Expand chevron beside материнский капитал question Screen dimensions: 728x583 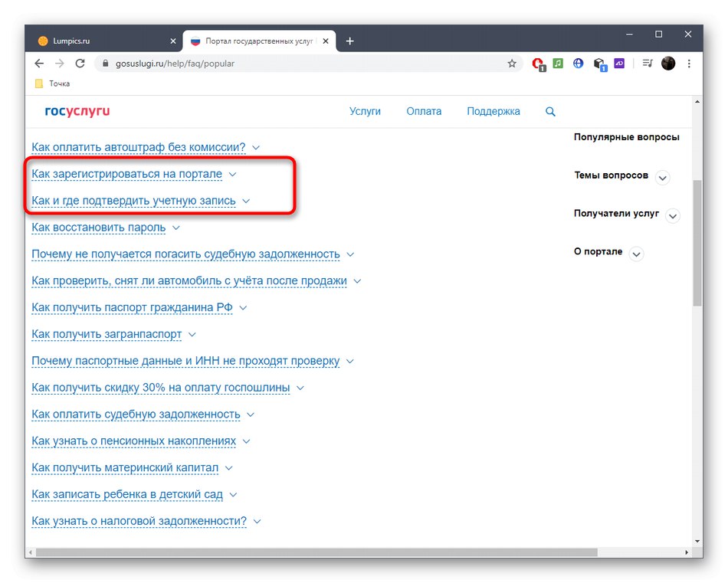click(x=228, y=468)
